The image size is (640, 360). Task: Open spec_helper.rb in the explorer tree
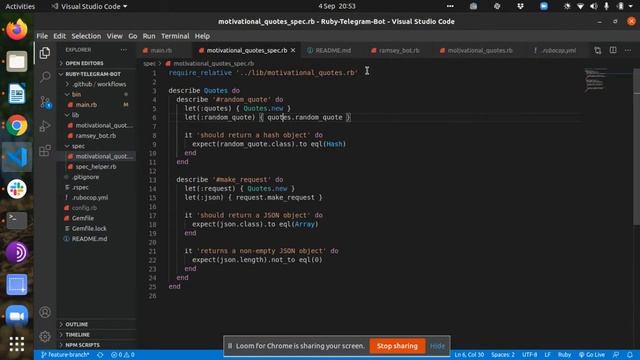coord(96,167)
